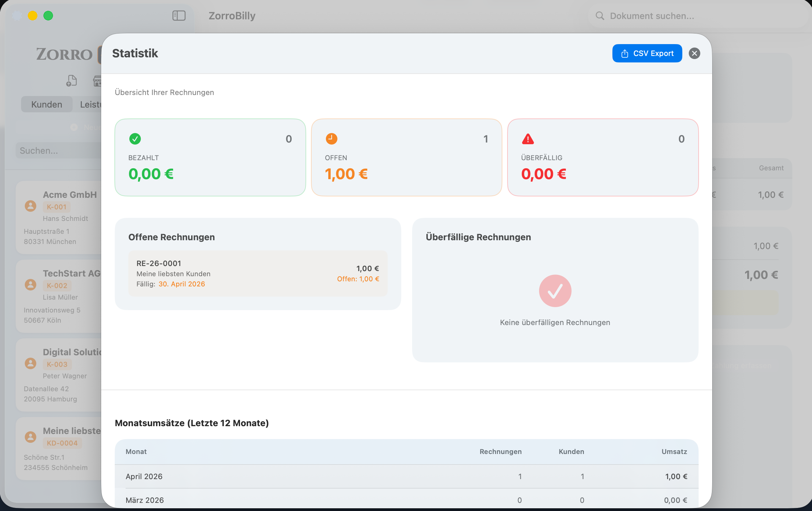Click the Offene Rechnungen heading
Viewport: 812px width, 511px height.
[171, 237]
